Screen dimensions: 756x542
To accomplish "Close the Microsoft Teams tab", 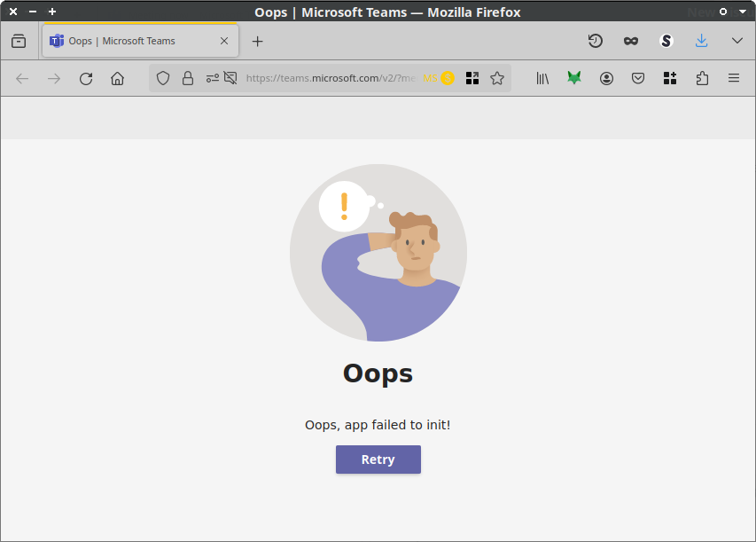I will [224, 41].
